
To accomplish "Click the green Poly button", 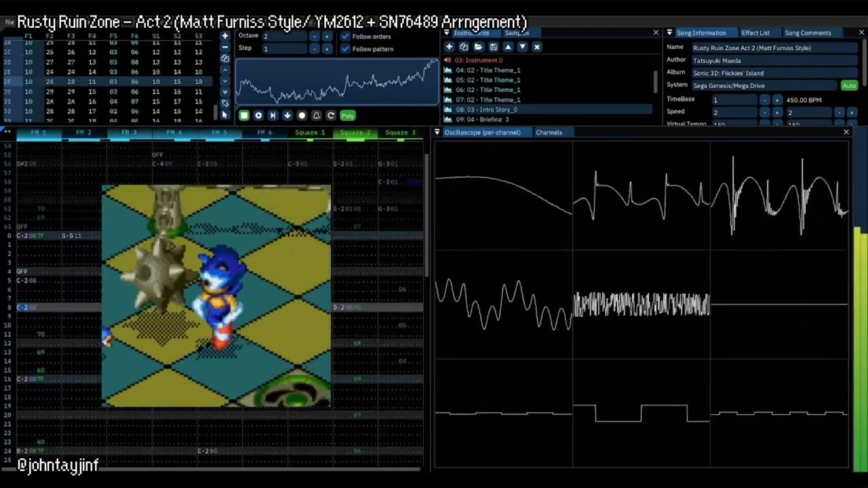I will click(348, 116).
